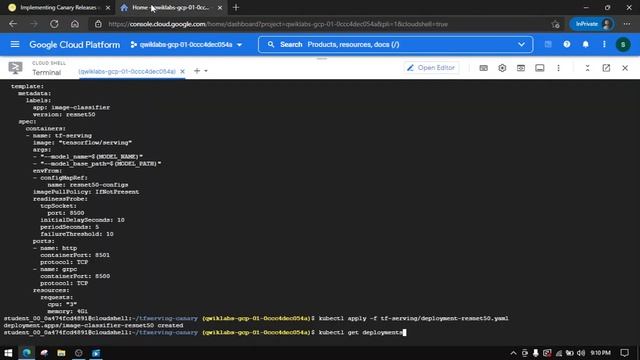Click the 'memory: 4Gi' line
640x360 pixels.
click(x=67, y=311)
